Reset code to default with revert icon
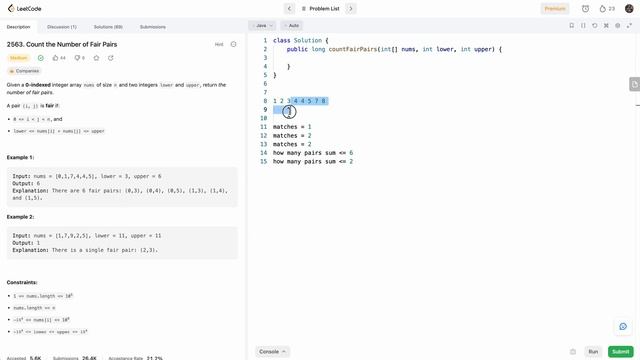 pyautogui.click(x=595, y=26)
